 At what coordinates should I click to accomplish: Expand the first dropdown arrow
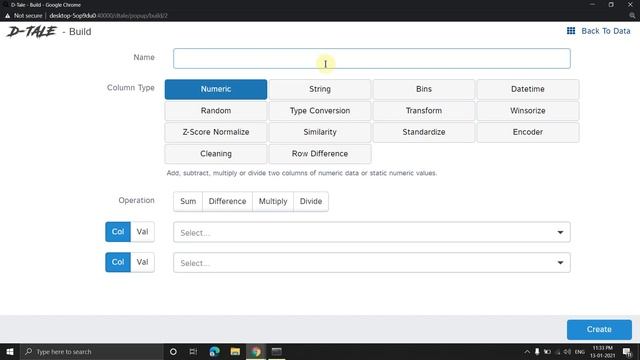pos(560,232)
